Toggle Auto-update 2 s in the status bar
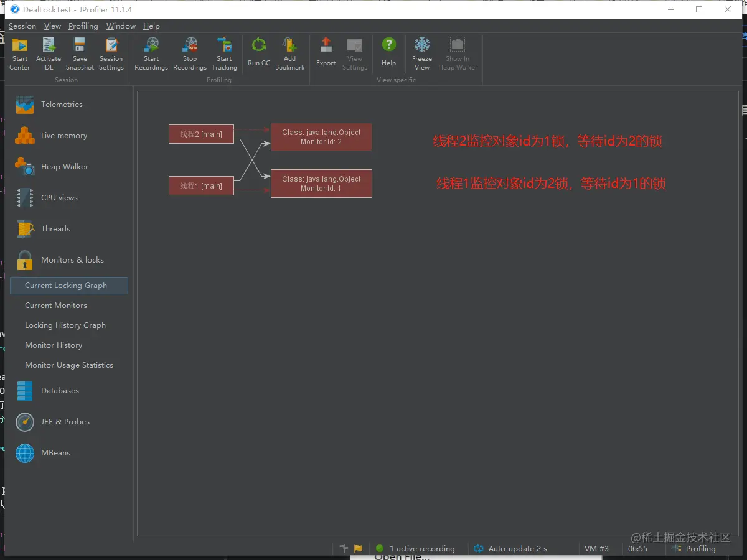 510,549
